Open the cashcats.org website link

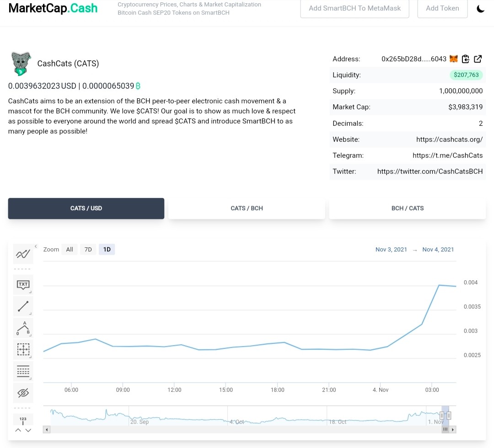[x=449, y=139]
